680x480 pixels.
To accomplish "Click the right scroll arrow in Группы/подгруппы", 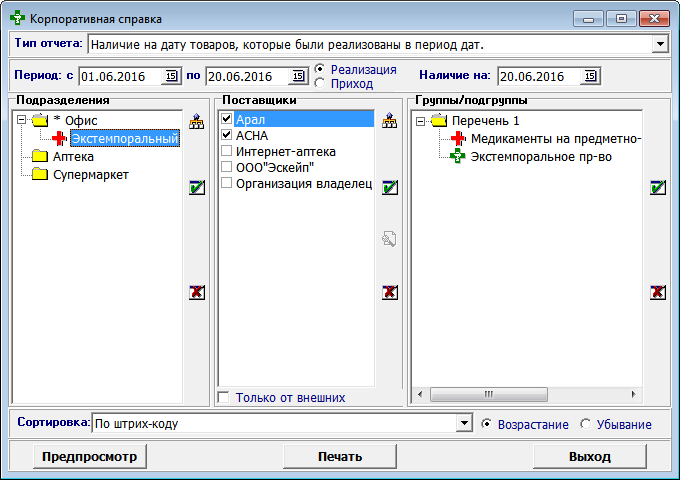I will 634,394.
